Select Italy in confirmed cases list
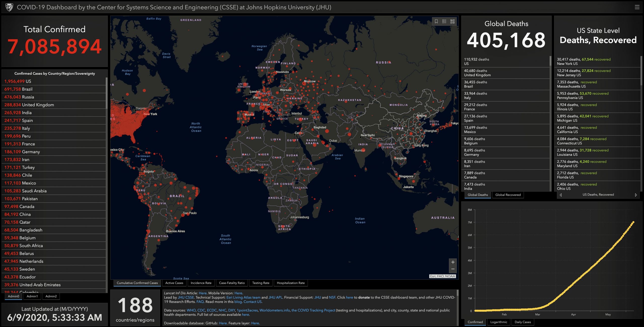This screenshot has width=644, height=327. pos(54,128)
